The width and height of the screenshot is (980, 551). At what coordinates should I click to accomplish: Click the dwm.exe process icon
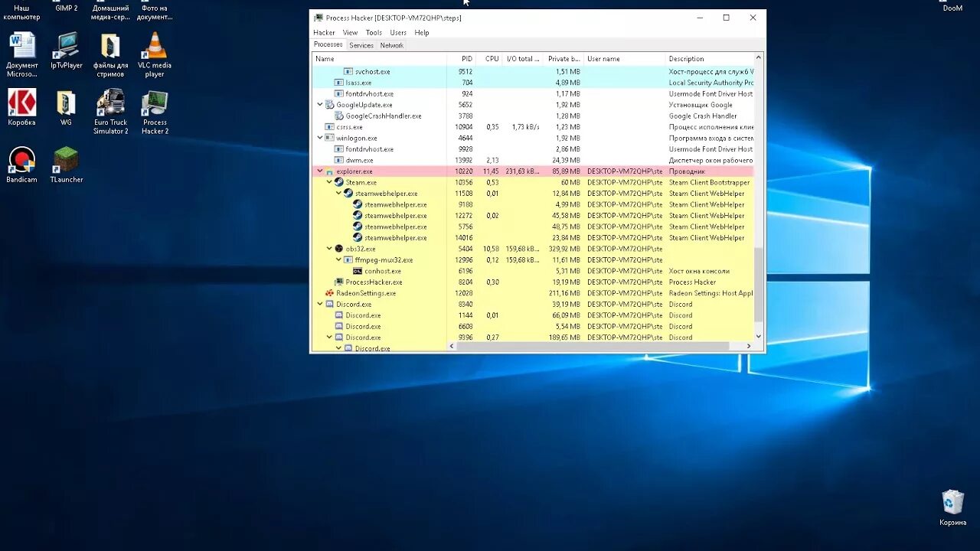pos(339,161)
